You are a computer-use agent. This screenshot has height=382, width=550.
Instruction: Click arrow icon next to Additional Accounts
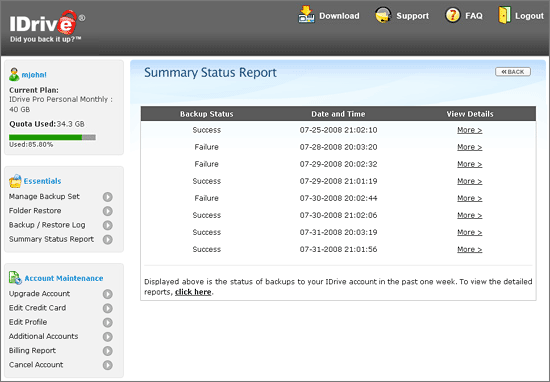click(x=108, y=336)
